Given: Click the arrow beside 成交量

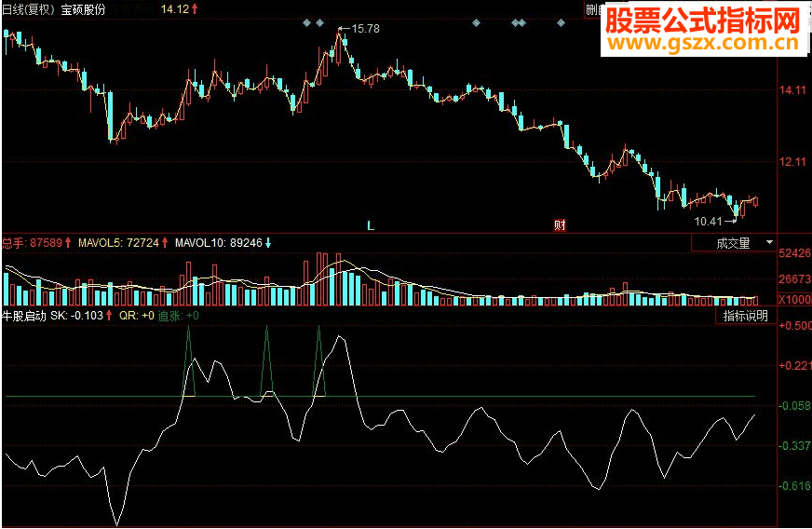Looking at the screenshot, I should 769,242.
